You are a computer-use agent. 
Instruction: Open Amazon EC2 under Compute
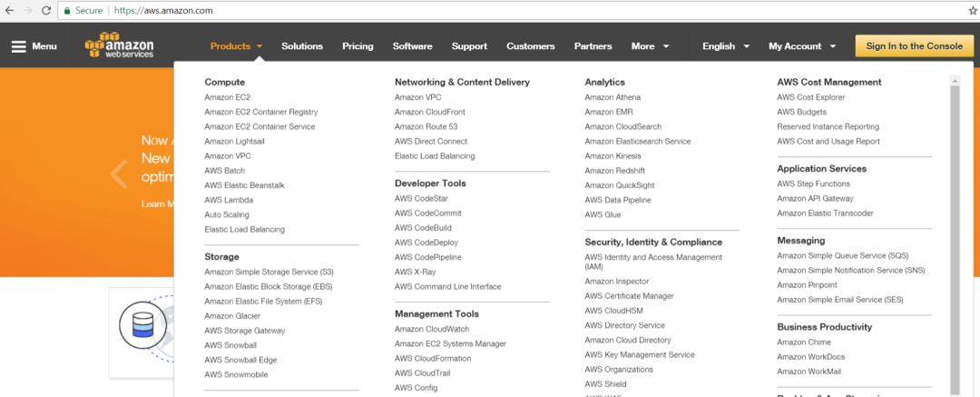tap(227, 97)
